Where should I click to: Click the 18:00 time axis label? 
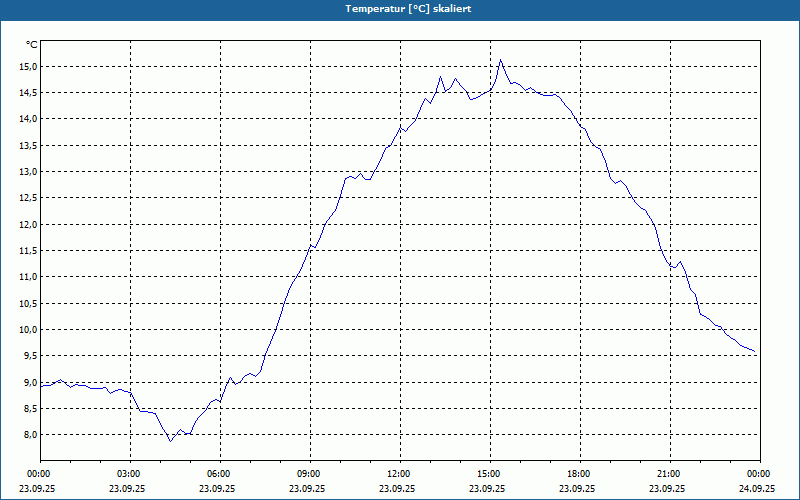[x=580, y=474]
